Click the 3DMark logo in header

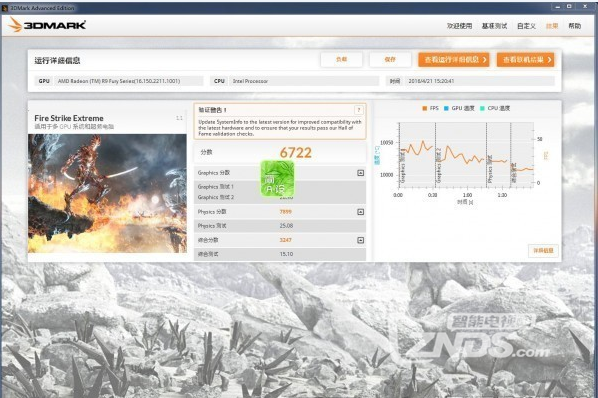[x=47, y=25]
